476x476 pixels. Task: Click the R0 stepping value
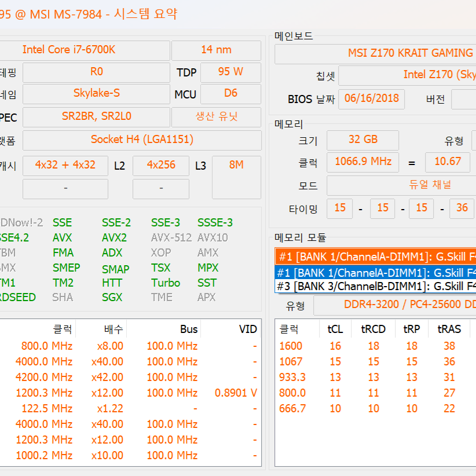[x=96, y=72]
